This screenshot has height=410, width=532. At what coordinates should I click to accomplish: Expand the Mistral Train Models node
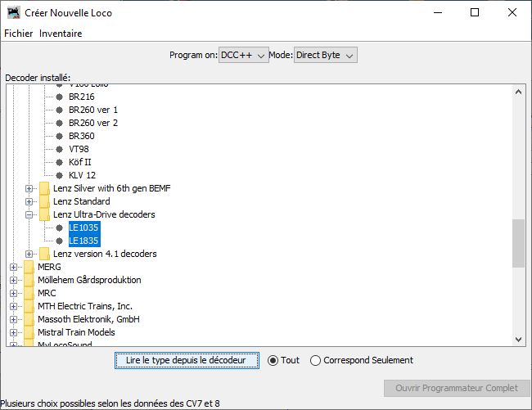click(14, 333)
